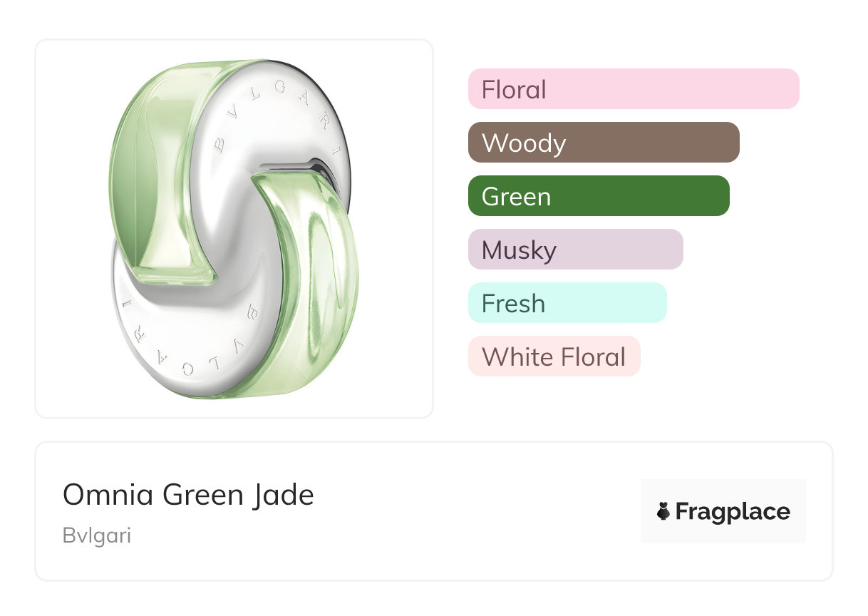
Task: Click the Bvlgari brand name
Action: [97, 535]
